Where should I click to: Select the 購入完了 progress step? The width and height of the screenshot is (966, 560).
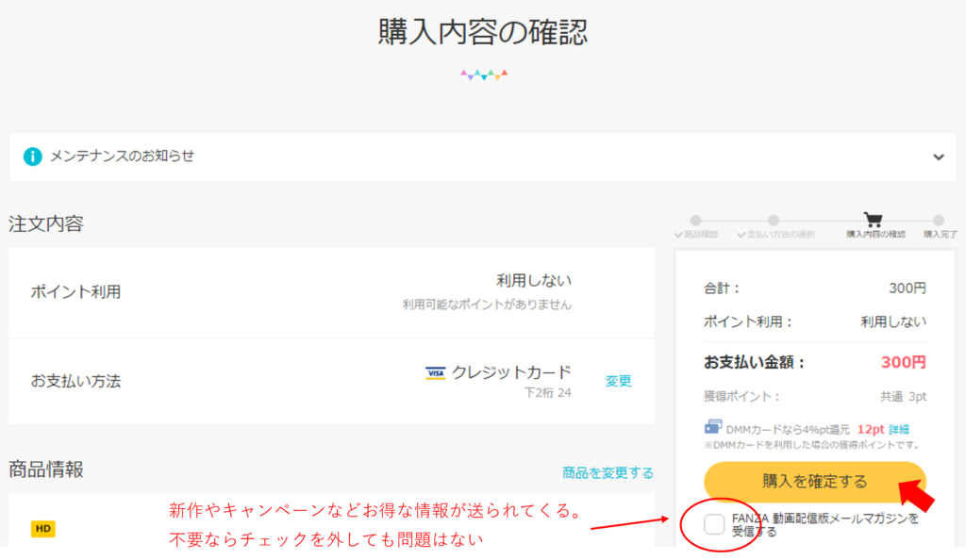coord(939,227)
